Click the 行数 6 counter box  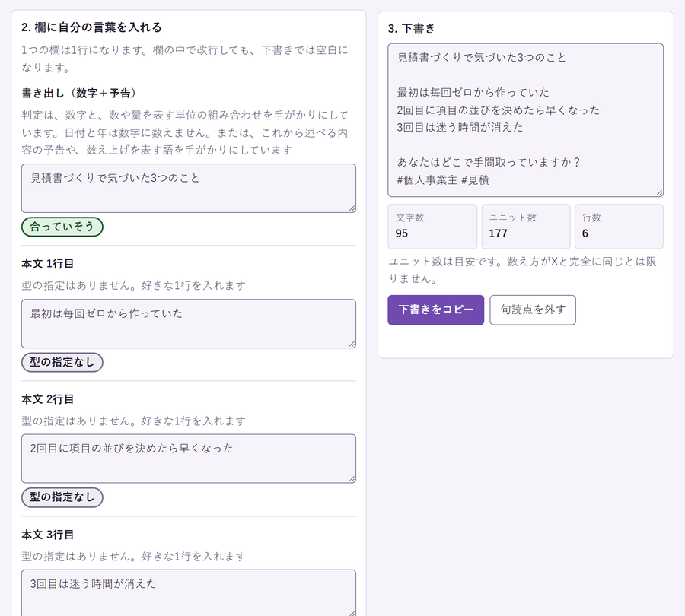tap(619, 226)
